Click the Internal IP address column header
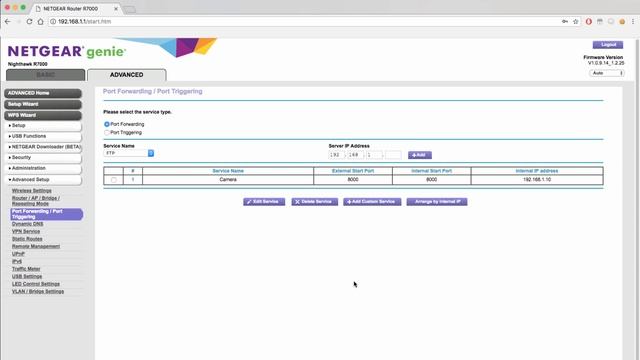640x360 pixels. tap(537, 171)
